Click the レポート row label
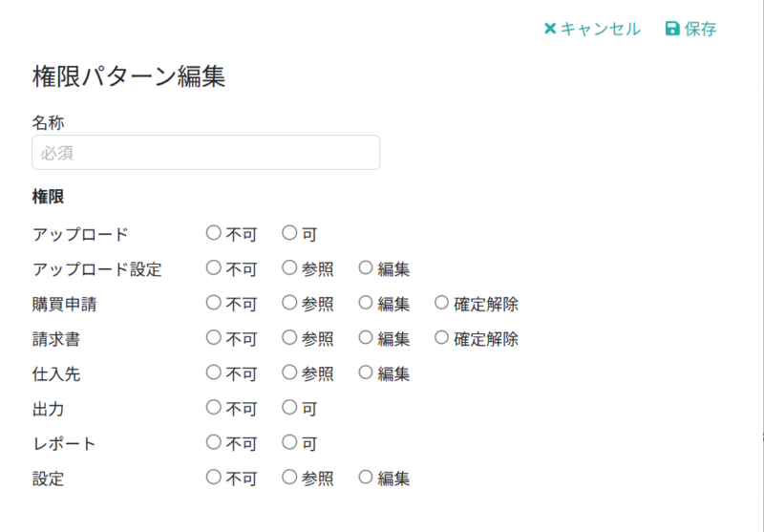Viewport: 764px width, 532px height. tap(64, 444)
